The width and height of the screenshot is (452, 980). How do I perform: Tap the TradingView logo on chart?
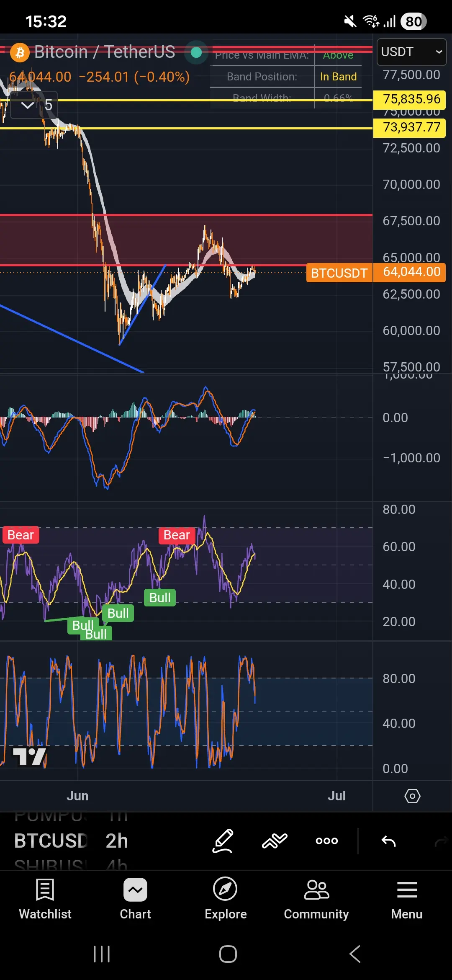[x=30, y=757]
